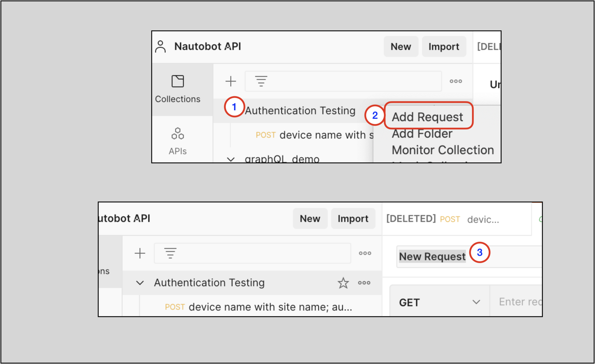Click the user profile icon beside Nautobot API
Image resolution: width=595 pixels, height=364 pixels.
coord(160,46)
